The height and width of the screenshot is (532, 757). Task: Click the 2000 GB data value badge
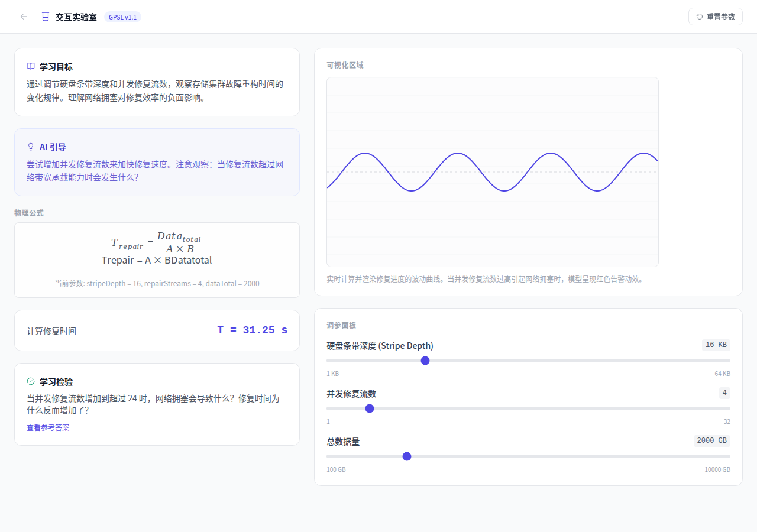pos(711,441)
